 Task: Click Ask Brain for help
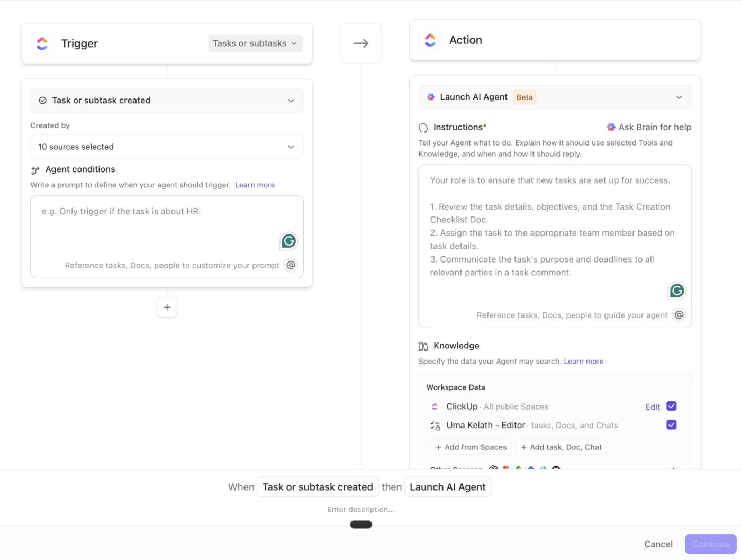649,127
